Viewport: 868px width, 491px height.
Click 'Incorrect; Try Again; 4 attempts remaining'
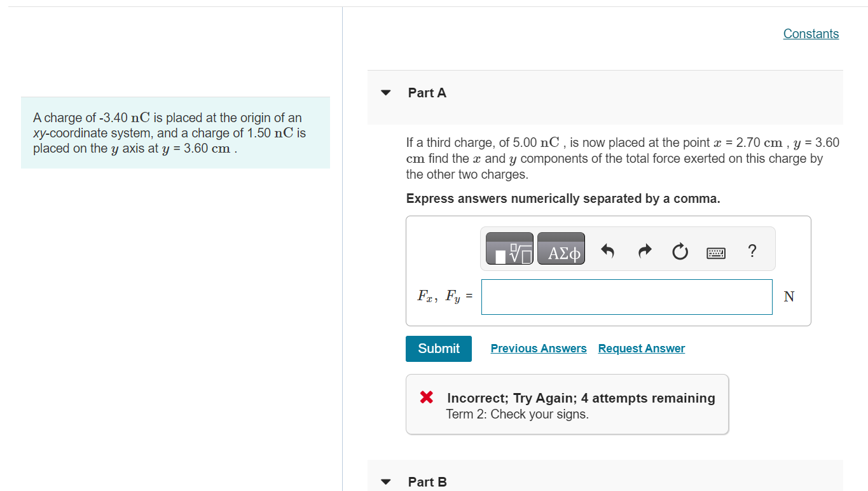coord(581,398)
